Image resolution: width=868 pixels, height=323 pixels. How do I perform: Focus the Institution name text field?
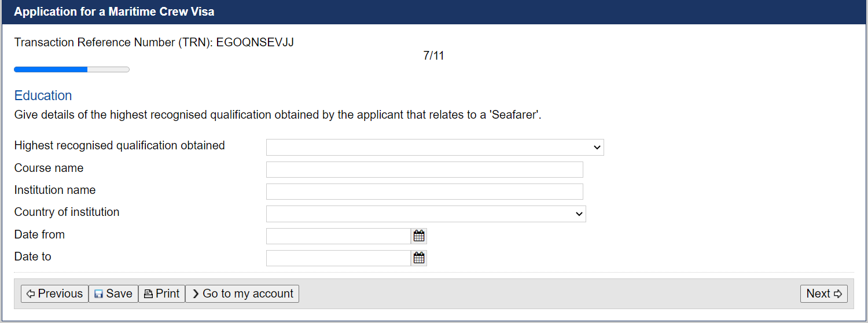424,192
